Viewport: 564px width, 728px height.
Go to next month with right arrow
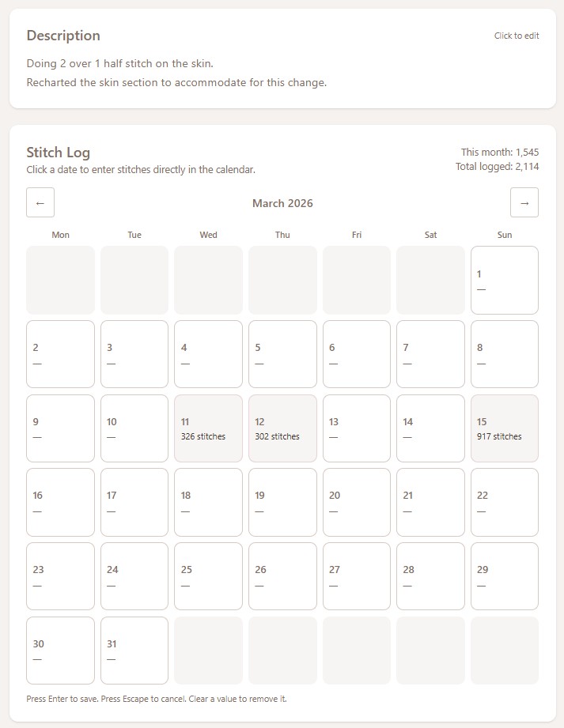[x=524, y=202]
